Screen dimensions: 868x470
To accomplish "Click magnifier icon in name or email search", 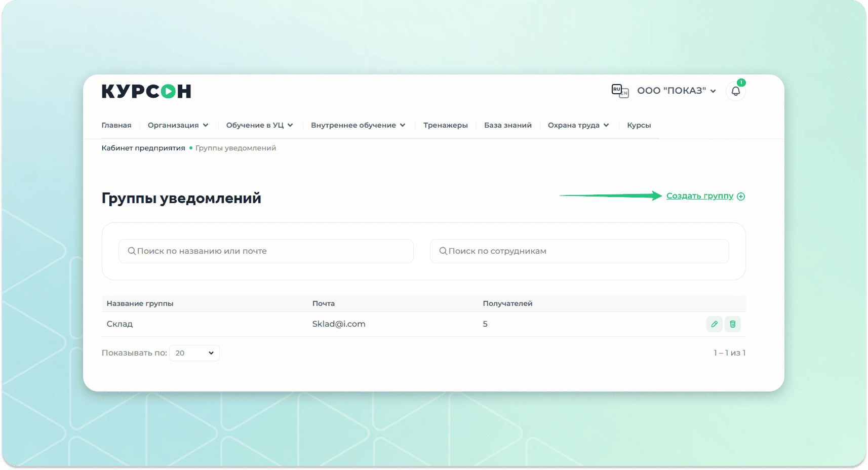I will click(132, 251).
